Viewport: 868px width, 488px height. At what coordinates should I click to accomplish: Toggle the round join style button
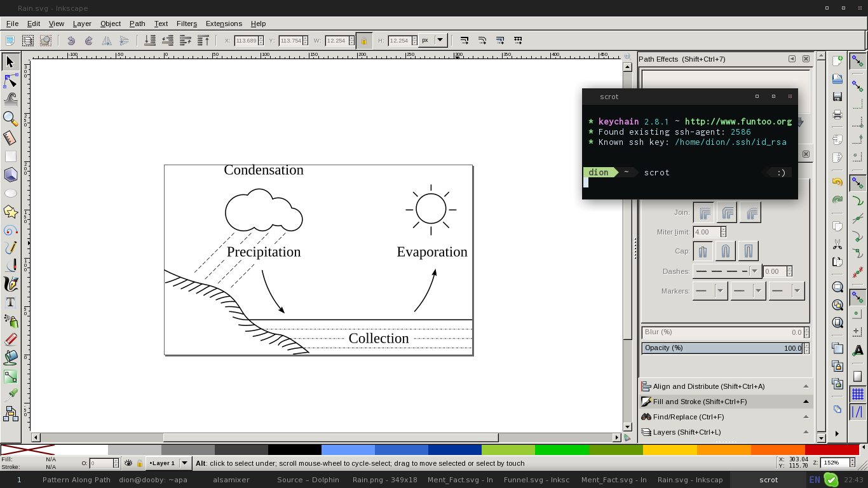point(727,212)
